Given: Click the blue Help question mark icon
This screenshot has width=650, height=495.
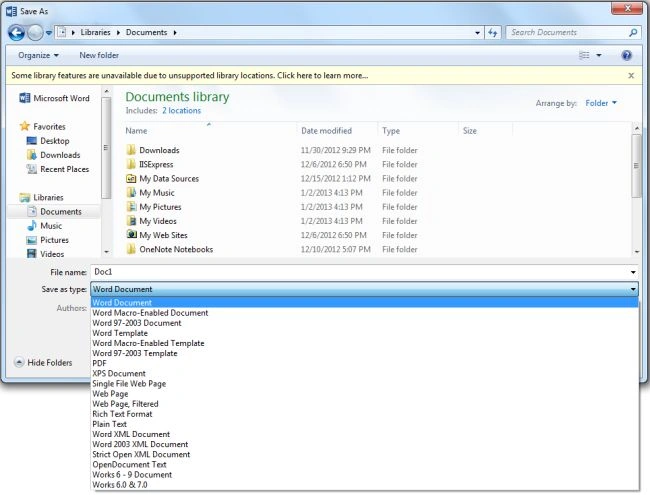Looking at the screenshot, I should (627, 55).
